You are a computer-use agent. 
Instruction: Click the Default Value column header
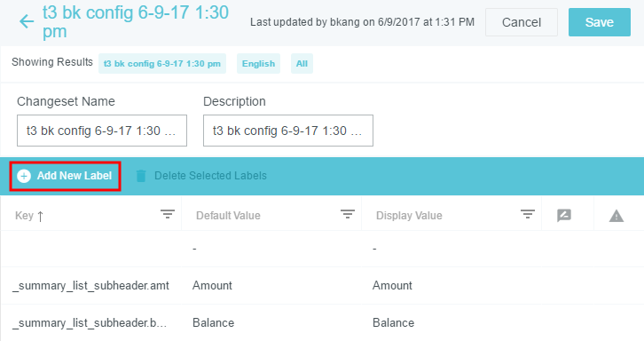[228, 216]
